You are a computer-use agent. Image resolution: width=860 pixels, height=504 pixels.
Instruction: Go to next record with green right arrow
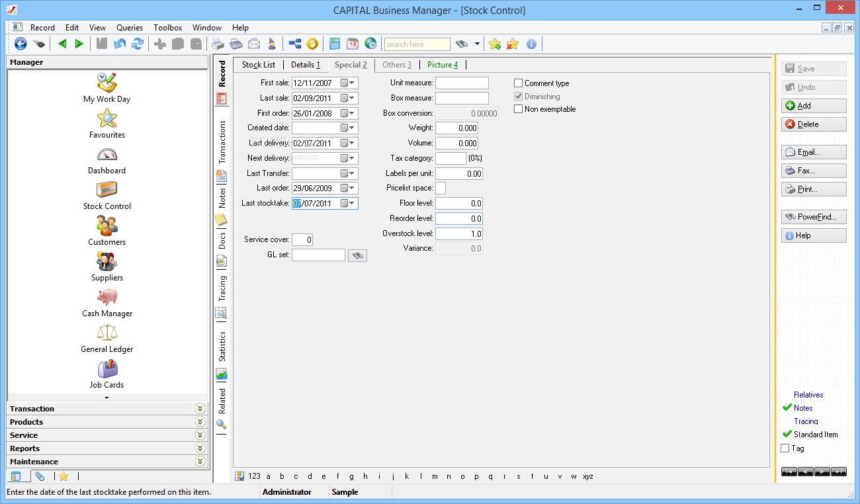[79, 44]
